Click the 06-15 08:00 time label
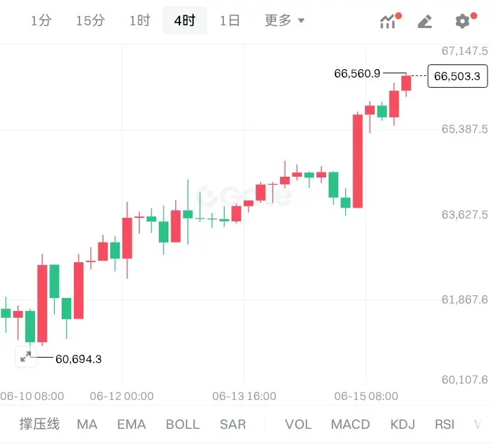The width and height of the screenshot is (493, 448). tap(366, 396)
